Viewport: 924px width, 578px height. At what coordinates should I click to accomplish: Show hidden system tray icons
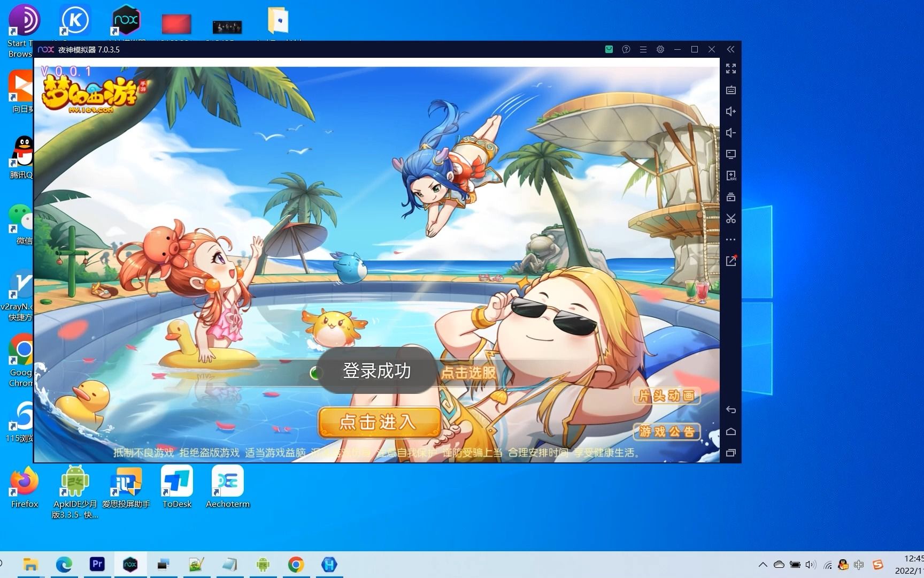763,565
